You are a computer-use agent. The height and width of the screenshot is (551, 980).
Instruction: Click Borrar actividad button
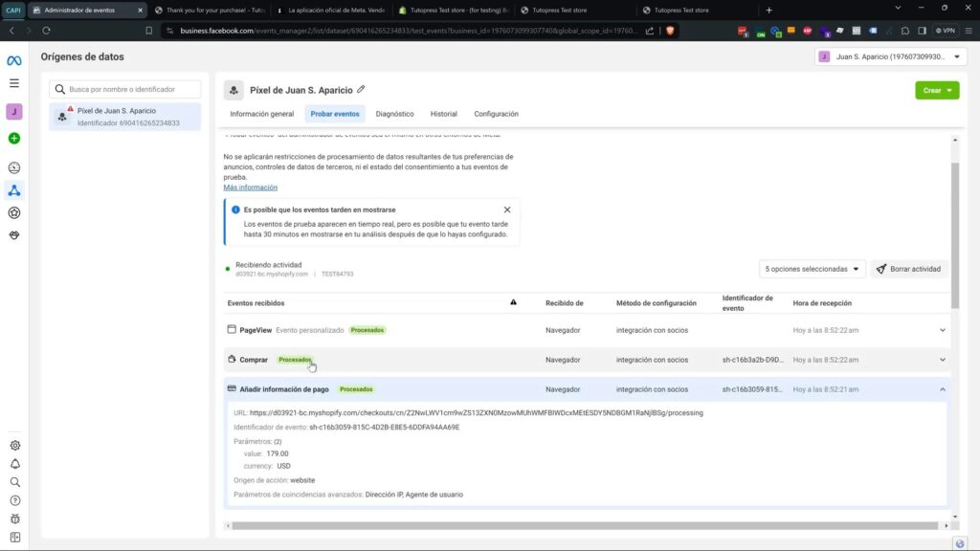pyautogui.click(x=909, y=269)
